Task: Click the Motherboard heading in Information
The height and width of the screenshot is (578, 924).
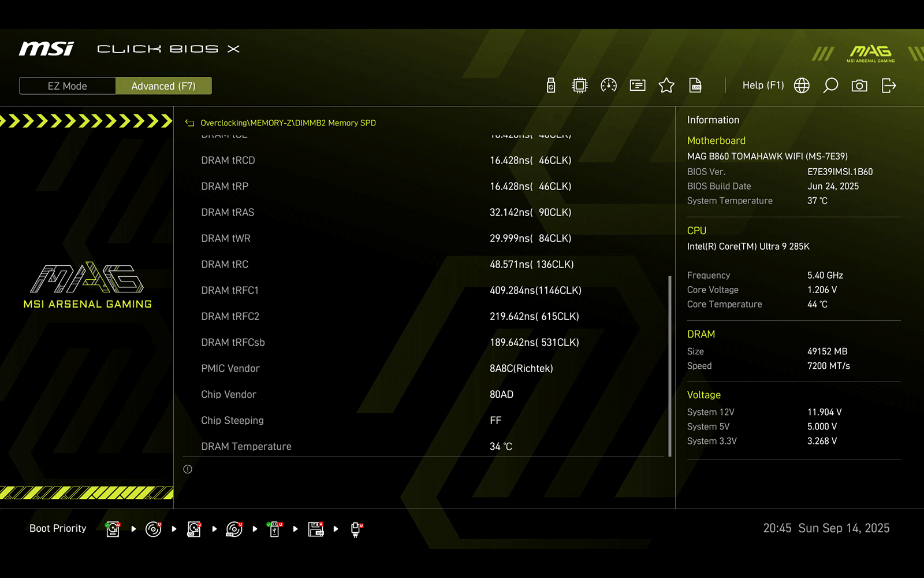Action: pos(716,140)
